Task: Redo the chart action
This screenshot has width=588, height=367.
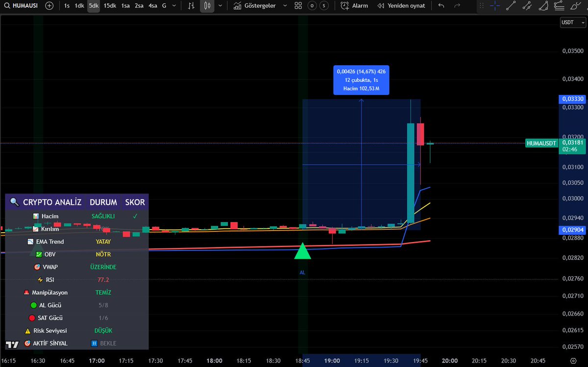Action: [x=457, y=6]
